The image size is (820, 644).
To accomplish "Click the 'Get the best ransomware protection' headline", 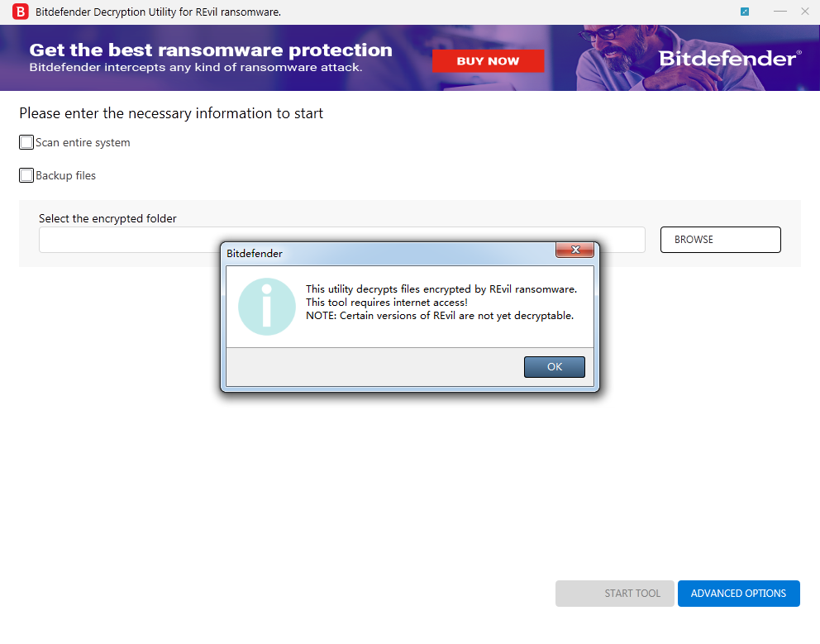I will pyautogui.click(x=211, y=50).
